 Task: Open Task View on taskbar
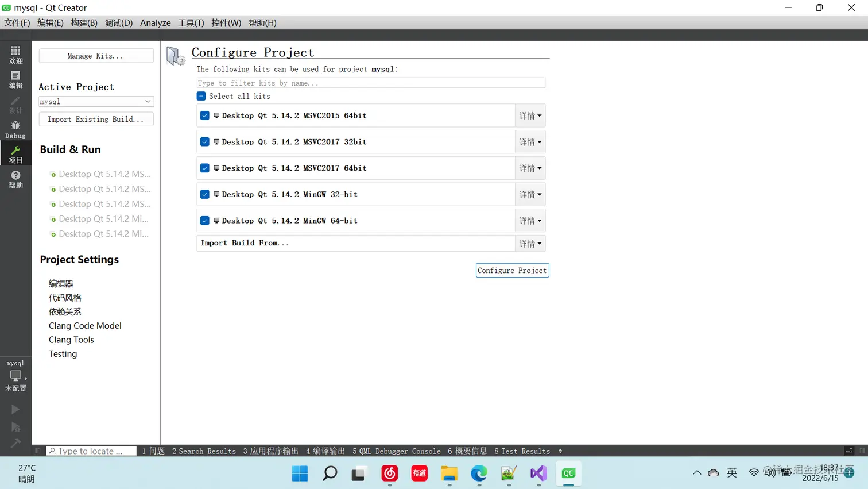click(x=359, y=473)
